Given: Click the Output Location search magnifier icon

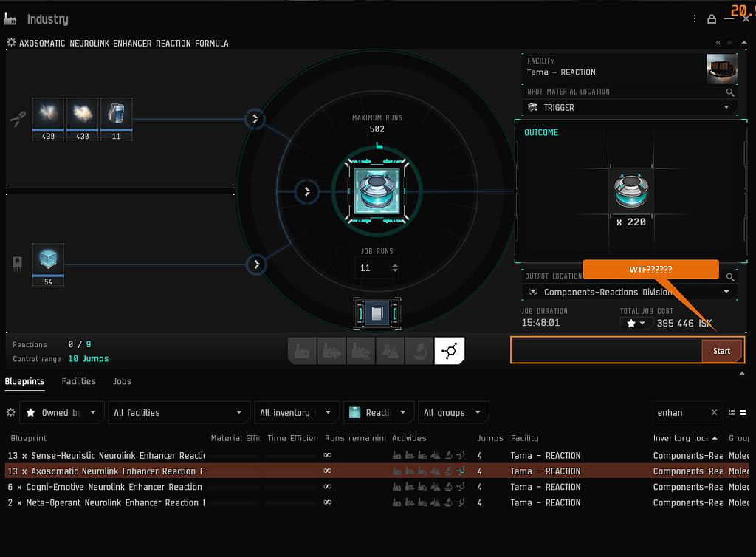Looking at the screenshot, I should (730, 276).
